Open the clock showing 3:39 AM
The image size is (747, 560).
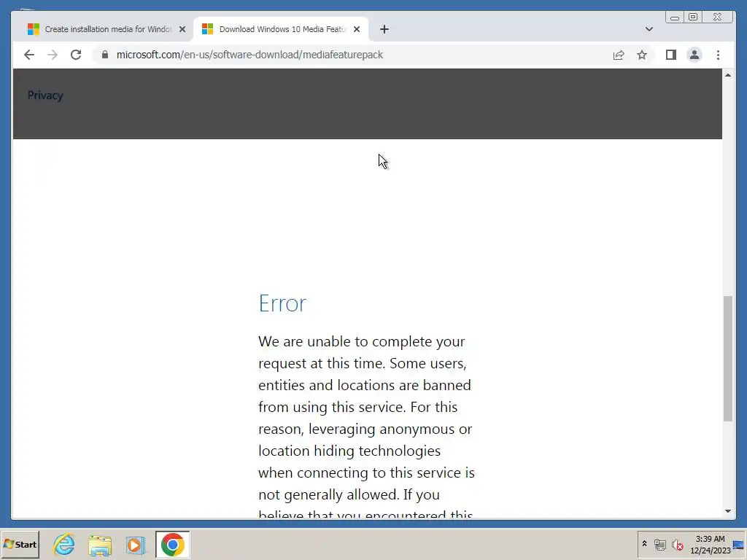(710, 544)
